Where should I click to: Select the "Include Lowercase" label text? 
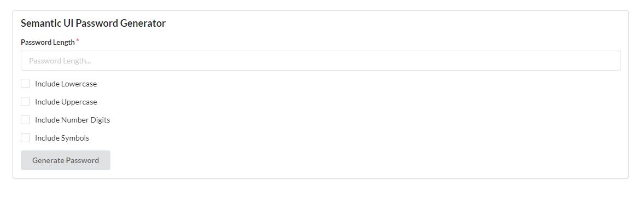pyautogui.click(x=66, y=84)
